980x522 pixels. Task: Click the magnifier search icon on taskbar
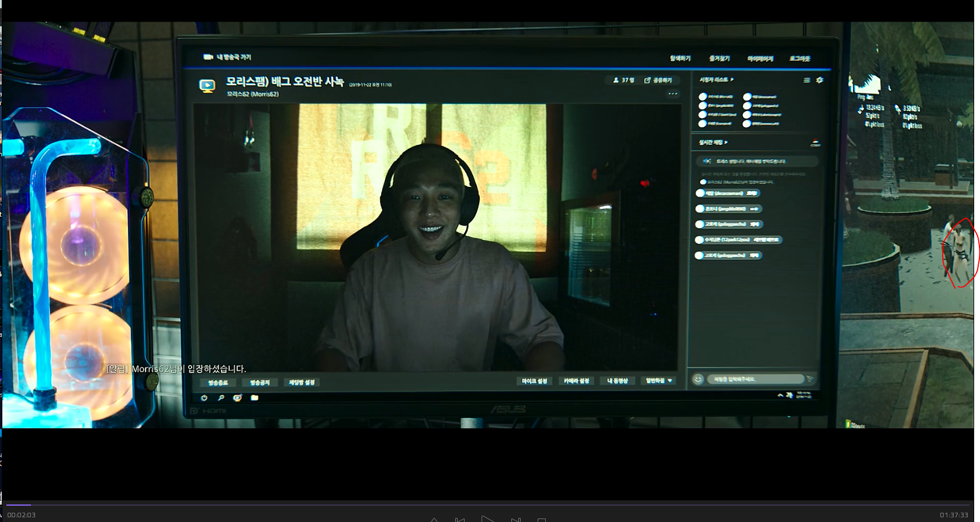(x=221, y=398)
